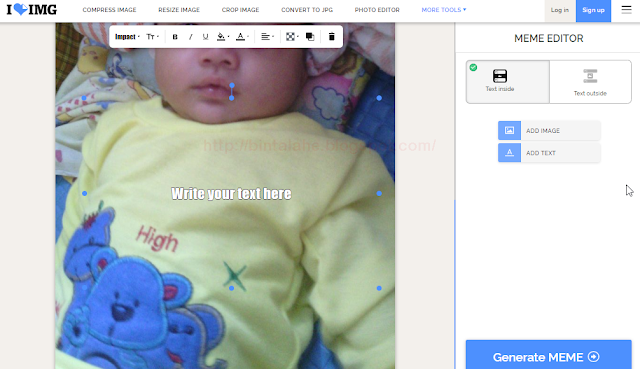Screen dimensions: 640x369
Task: Select the Text outside option
Action: pyautogui.click(x=590, y=82)
